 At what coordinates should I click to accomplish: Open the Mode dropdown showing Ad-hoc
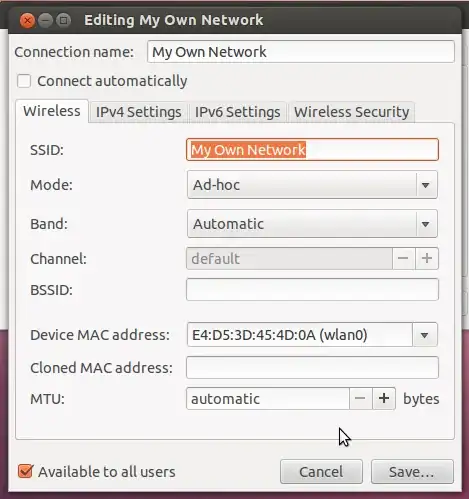point(312,185)
